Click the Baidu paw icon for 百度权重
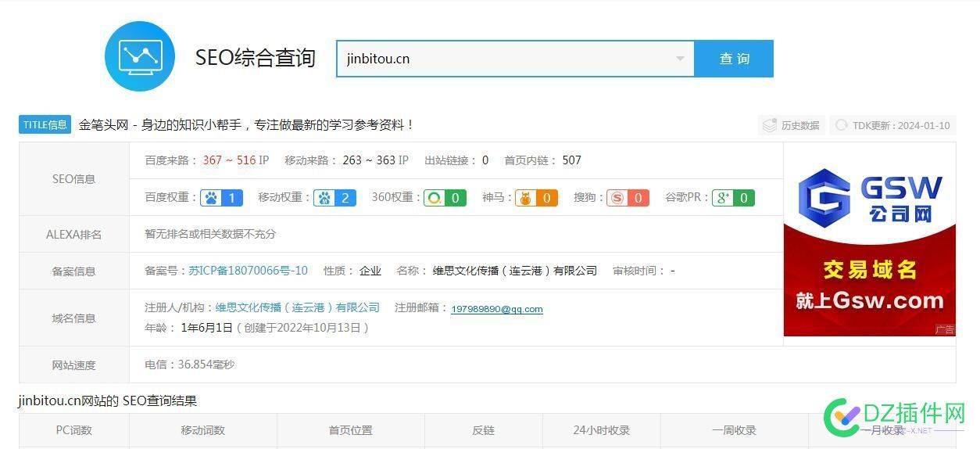The height and width of the screenshot is (449, 980). (210, 198)
